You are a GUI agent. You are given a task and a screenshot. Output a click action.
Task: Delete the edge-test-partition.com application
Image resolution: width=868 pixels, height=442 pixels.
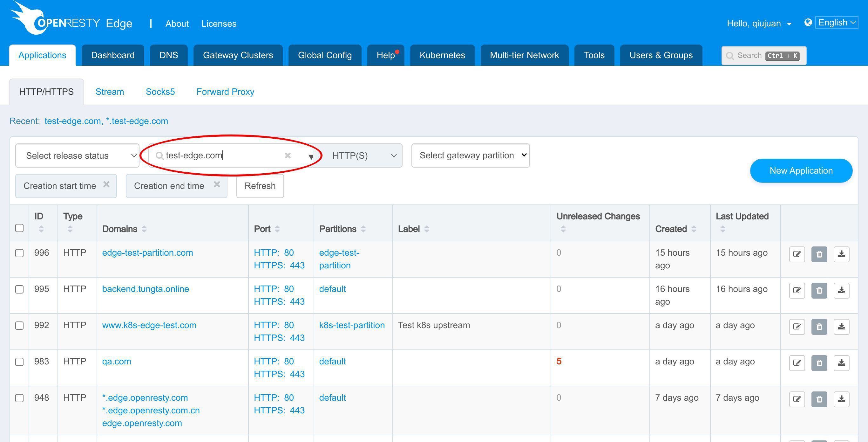pyautogui.click(x=819, y=254)
